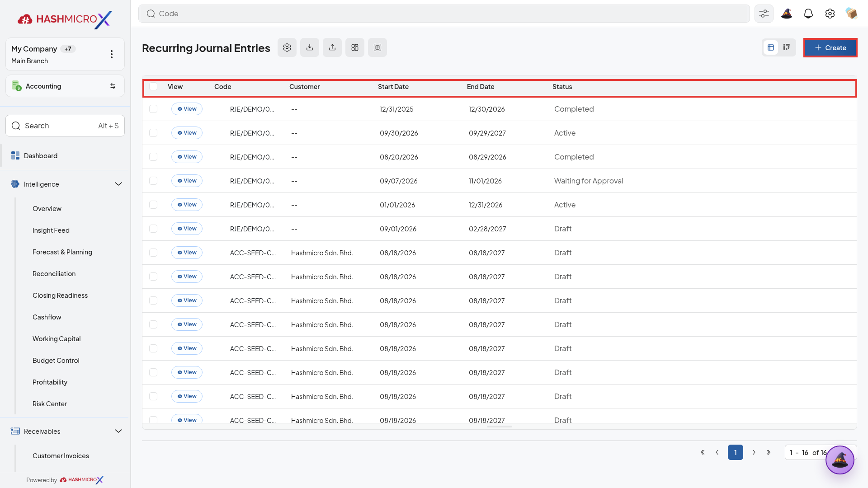Switch to the kanban view icon

coord(787,47)
